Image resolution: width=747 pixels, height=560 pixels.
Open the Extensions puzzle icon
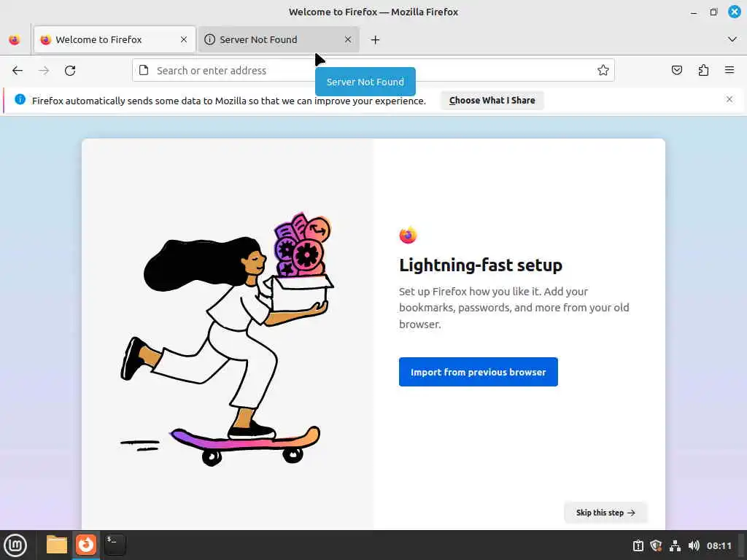[703, 71]
